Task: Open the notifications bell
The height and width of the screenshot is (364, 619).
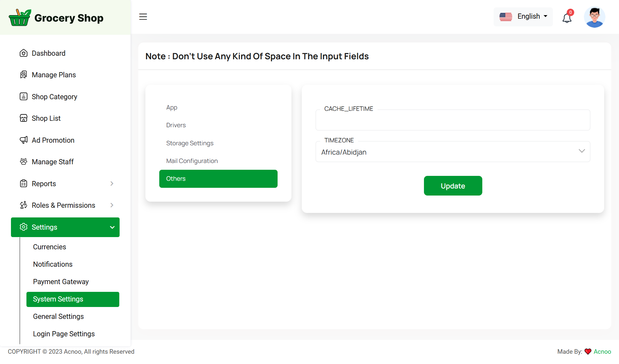Action: (567, 18)
